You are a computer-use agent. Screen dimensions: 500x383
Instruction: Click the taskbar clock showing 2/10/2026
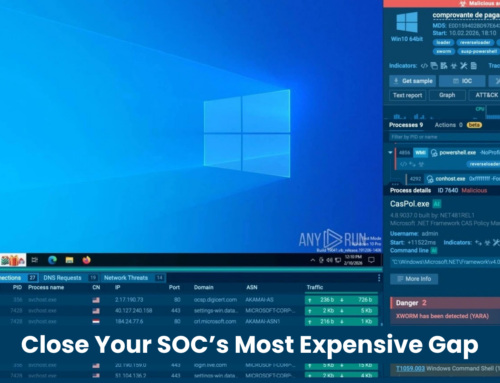pyautogui.click(x=353, y=260)
